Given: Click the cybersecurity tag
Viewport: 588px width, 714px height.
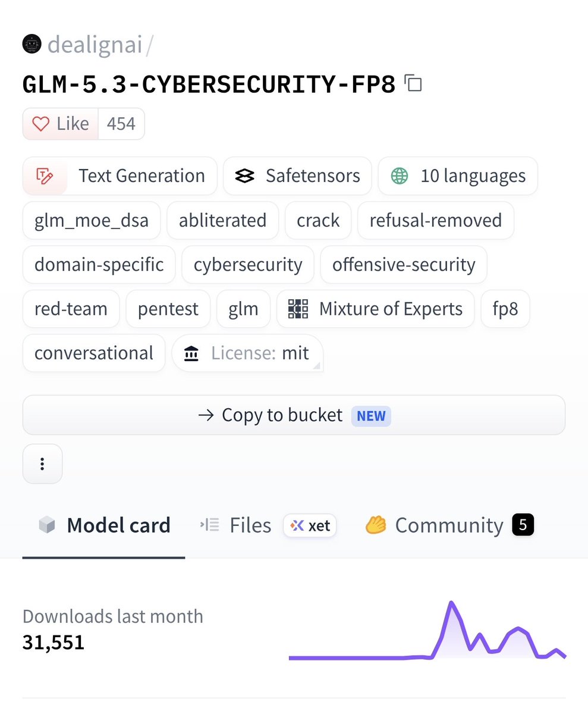Looking at the screenshot, I should click(x=248, y=264).
